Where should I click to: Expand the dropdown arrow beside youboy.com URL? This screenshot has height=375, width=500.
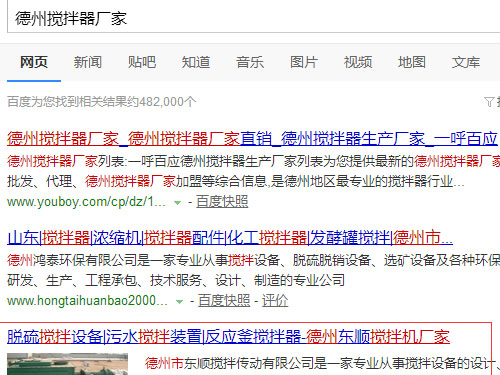(178, 203)
